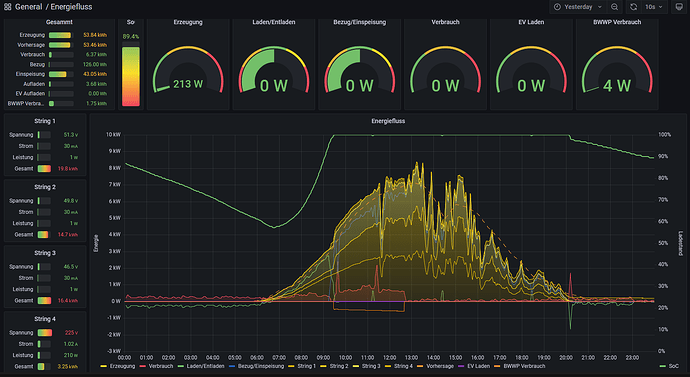Viewport: 690px width, 377px height.
Task: Open the Energiefluss graph panel title menu
Action: (388, 121)
